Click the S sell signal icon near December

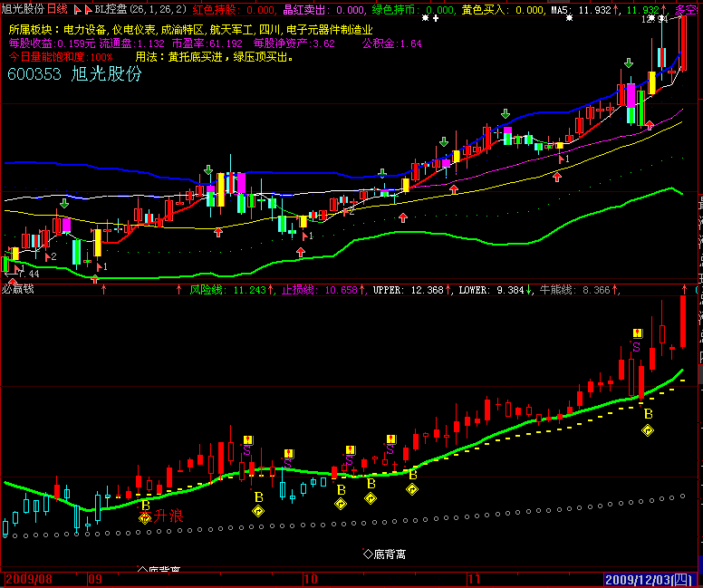(637, 347)
